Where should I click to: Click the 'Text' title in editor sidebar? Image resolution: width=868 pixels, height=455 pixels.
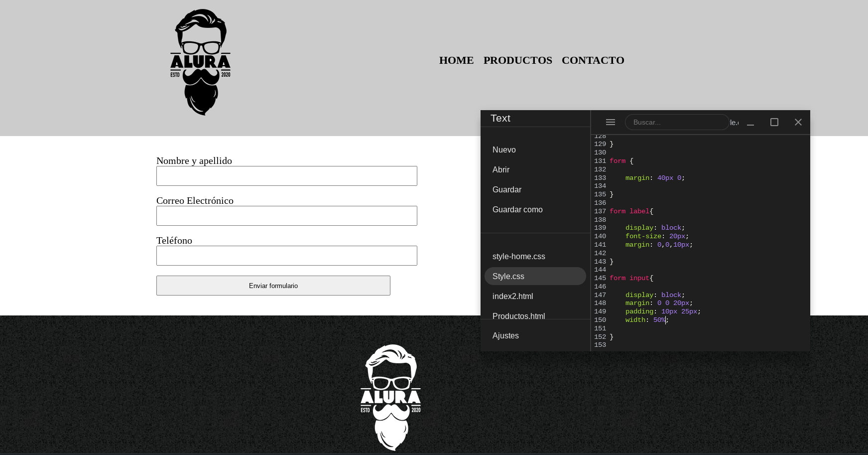click(500, 118)
